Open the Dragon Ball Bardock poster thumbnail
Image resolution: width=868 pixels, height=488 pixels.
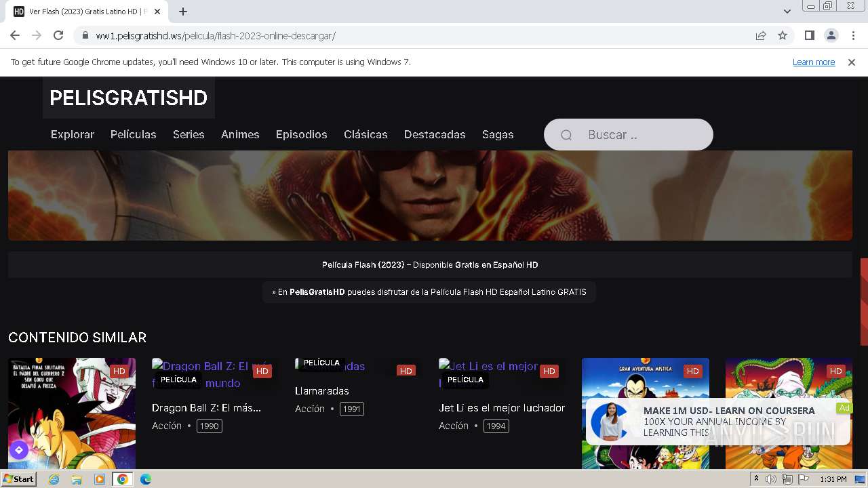pos(72,413)
